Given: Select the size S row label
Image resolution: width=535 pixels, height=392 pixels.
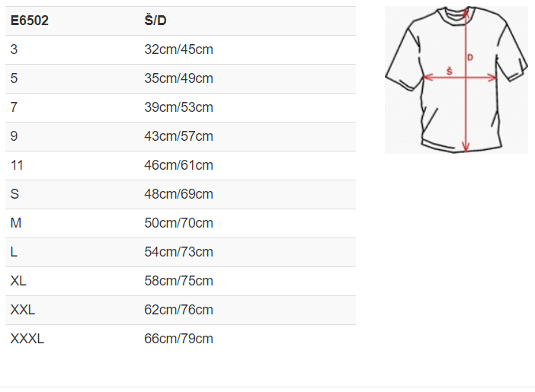Looking at the screenshot, I should 14,194.
